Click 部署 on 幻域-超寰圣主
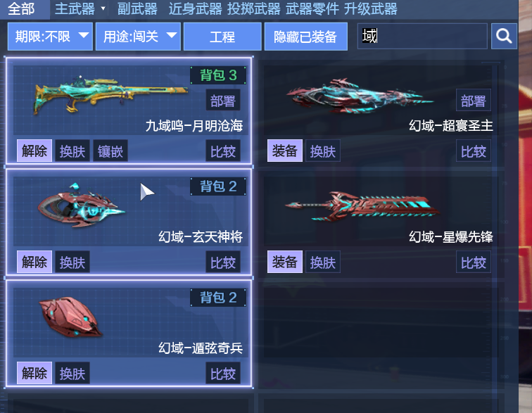 coord(474,100)
